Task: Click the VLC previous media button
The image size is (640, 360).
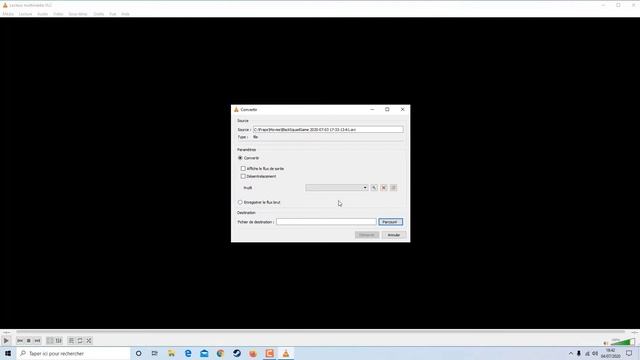Action: click(x=20, y=340)
